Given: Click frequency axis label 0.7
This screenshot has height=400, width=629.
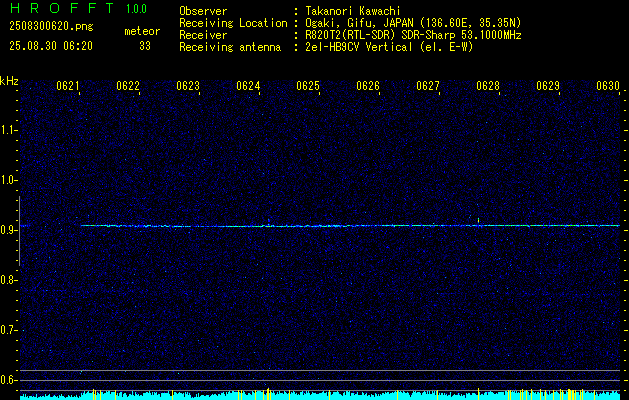Looking at the screenshot, I should click(x=8, y=331).
